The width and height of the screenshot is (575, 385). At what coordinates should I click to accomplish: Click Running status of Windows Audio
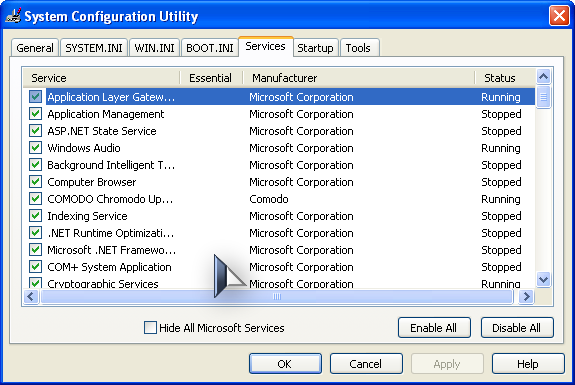501,148
